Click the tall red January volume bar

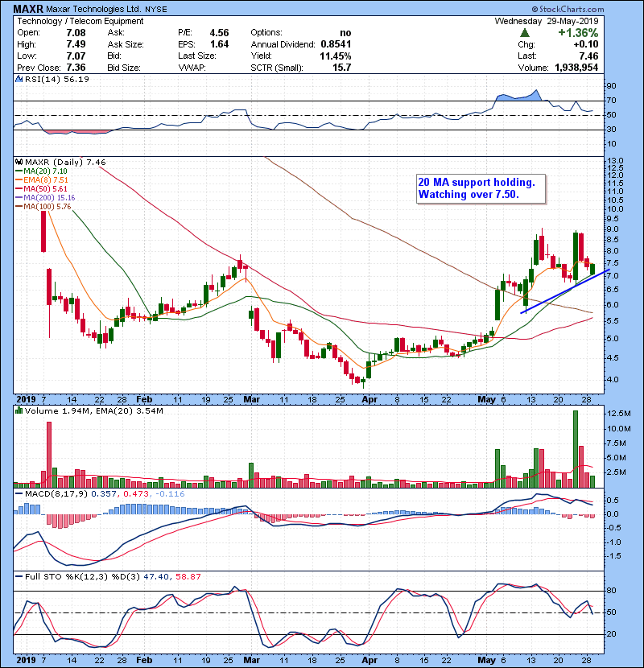(x=49, y=455)
